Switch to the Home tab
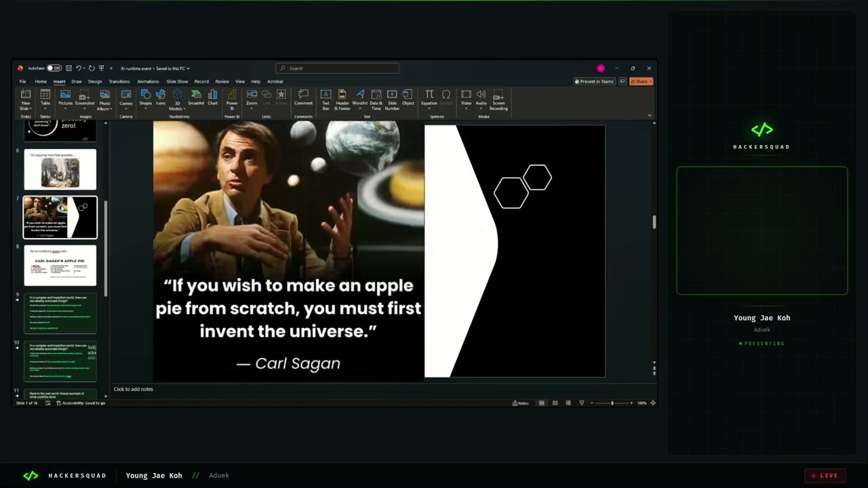 [41, 81]
